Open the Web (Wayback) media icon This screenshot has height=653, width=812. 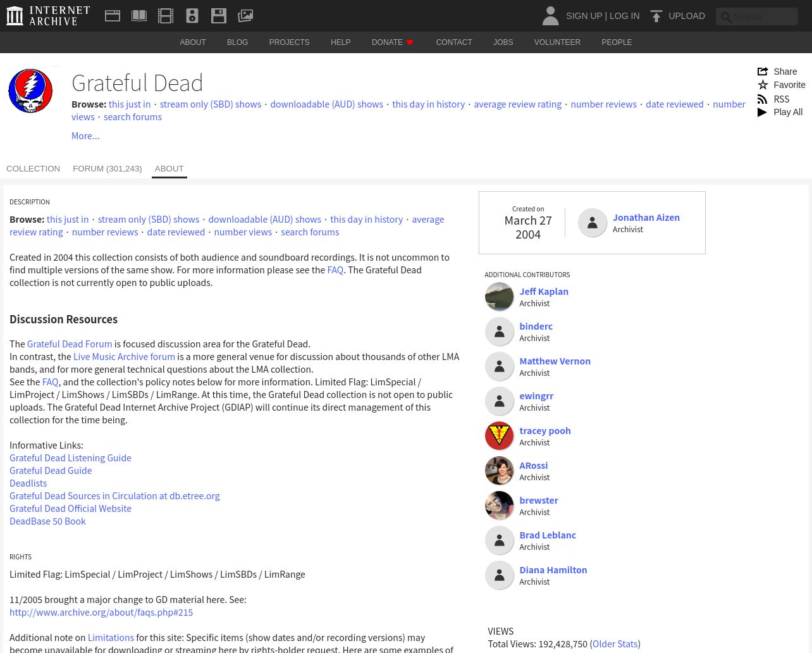click(x=113, y=16)
